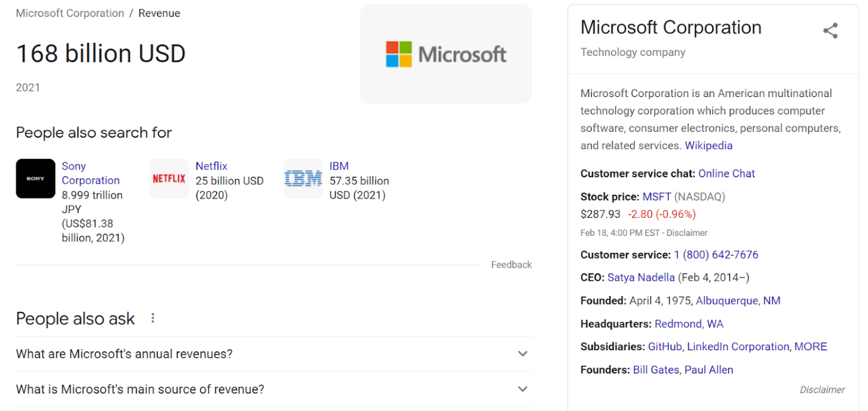Click the -2.80 (-0.96%) price change

(x=662, y=214)
